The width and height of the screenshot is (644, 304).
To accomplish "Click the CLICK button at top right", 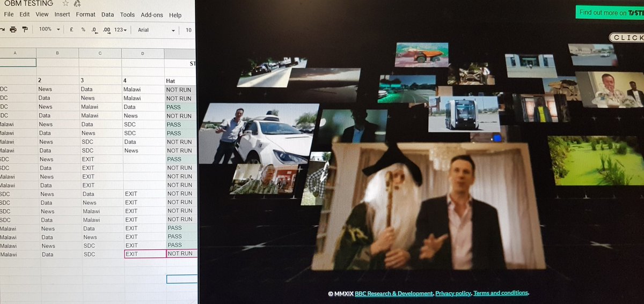I will tap(627, 38).
